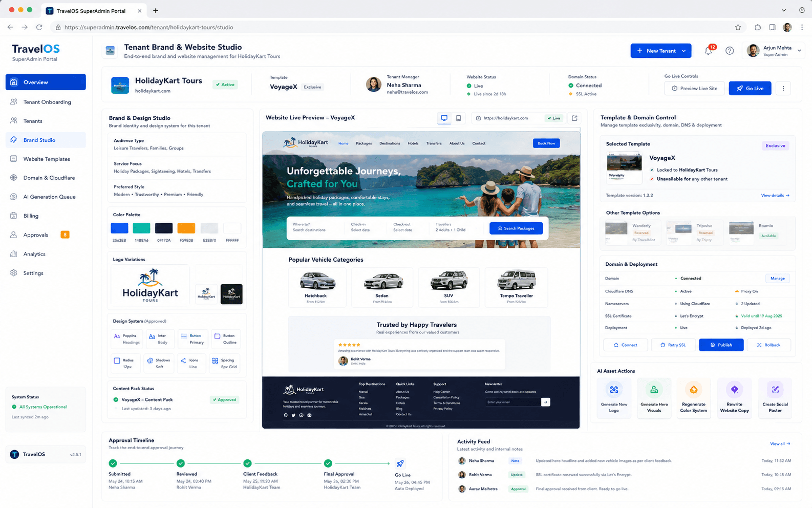Click Rewrite Website Copy icon
Viewport: 812px width, 508px height.
734,390
